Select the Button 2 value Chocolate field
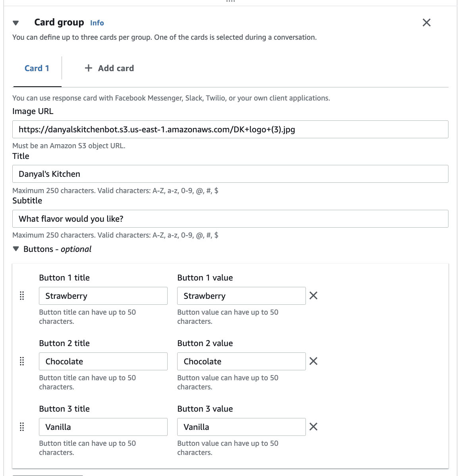Viewport: 460px width, 476px height. 242,362
